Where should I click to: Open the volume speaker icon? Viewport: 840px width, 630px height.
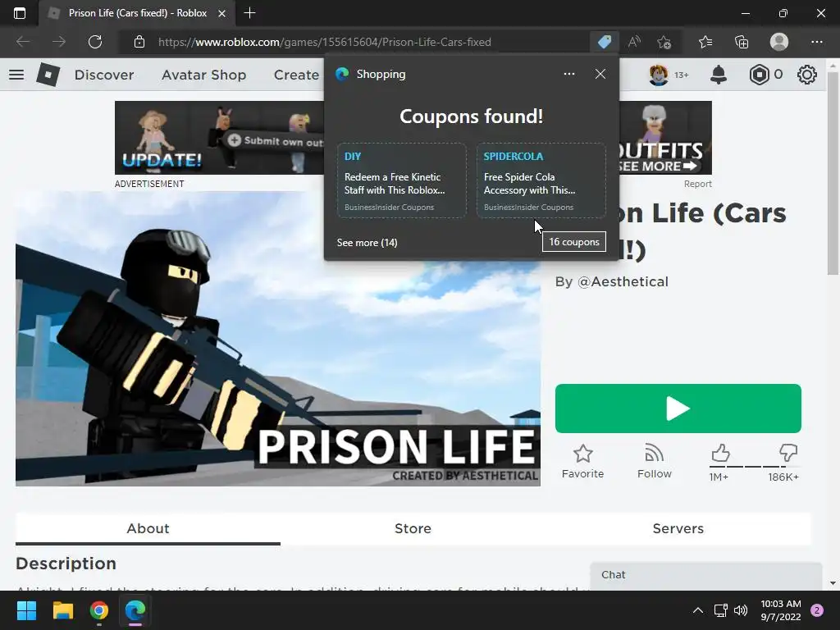click(x=741, y=610)
